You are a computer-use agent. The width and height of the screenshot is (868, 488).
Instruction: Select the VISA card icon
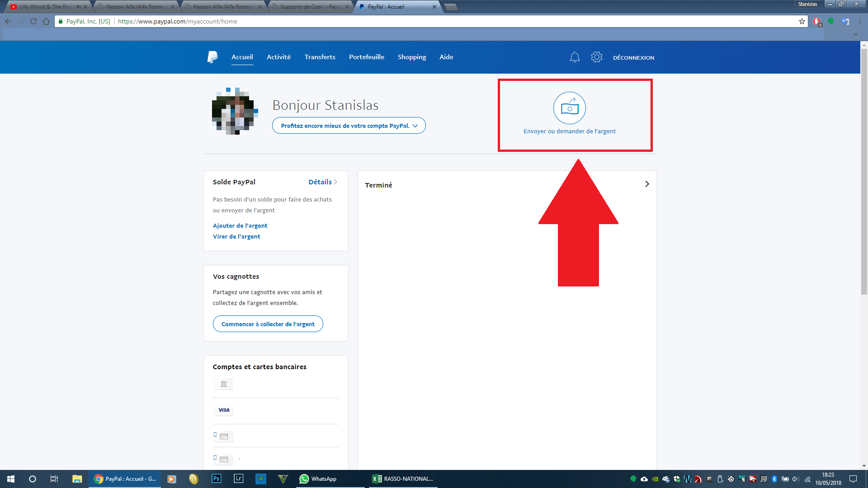(x=224, y=410)
